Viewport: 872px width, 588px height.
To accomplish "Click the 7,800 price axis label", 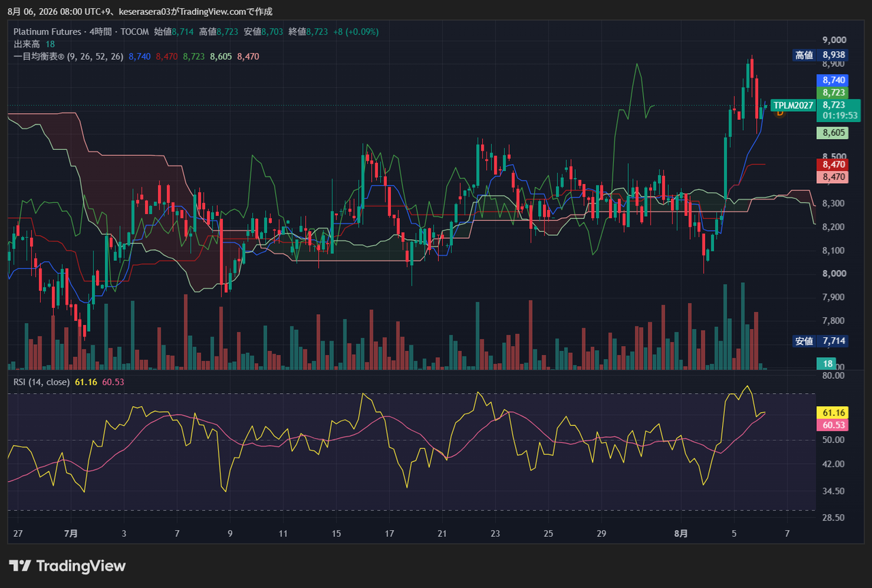I will (x=834, y=321).
